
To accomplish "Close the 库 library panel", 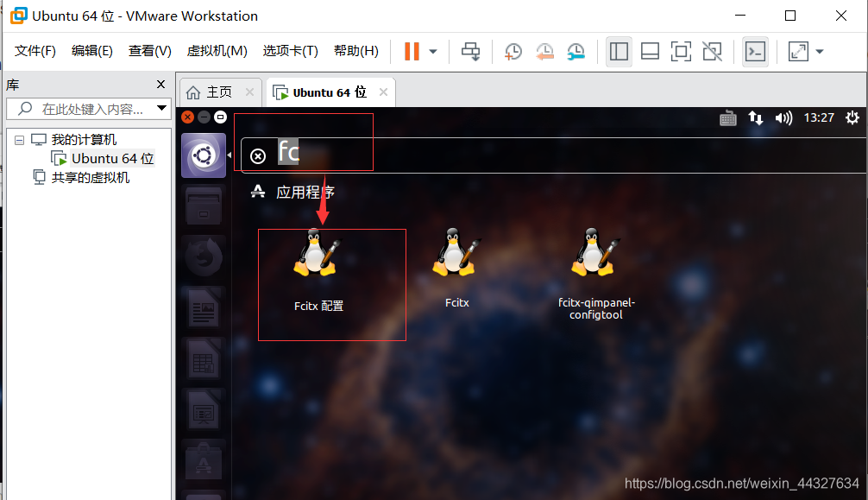I will (x=161, y=85).
